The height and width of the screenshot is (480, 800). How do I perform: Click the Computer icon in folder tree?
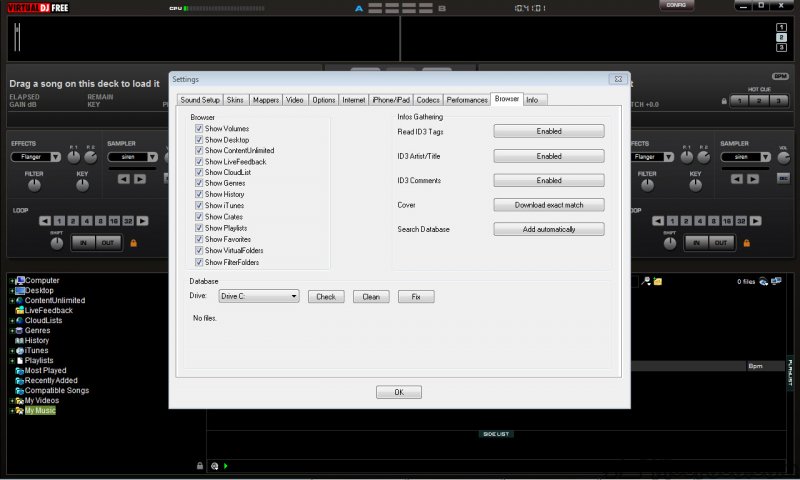pyautogui.click(x=20, y=281)
